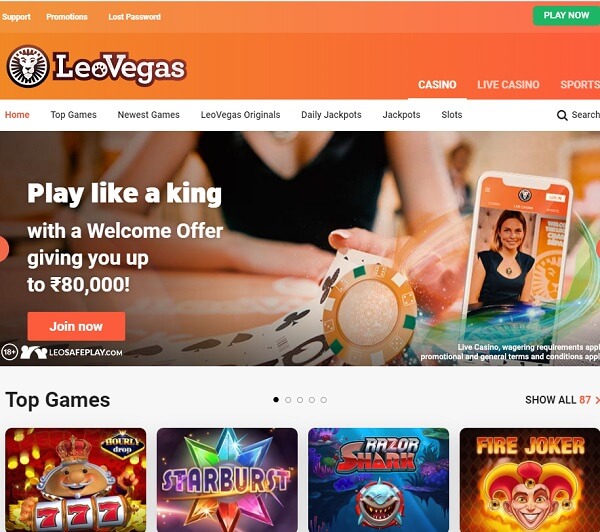Open the Sports tab
The width and height of the screenshot is (600, 532).
pos(580,85)
